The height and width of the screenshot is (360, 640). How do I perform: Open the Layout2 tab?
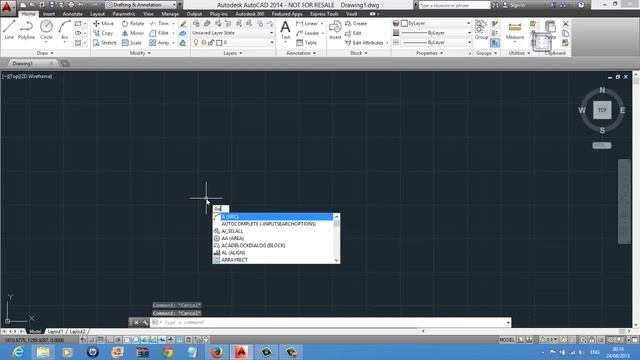[77, 331]
